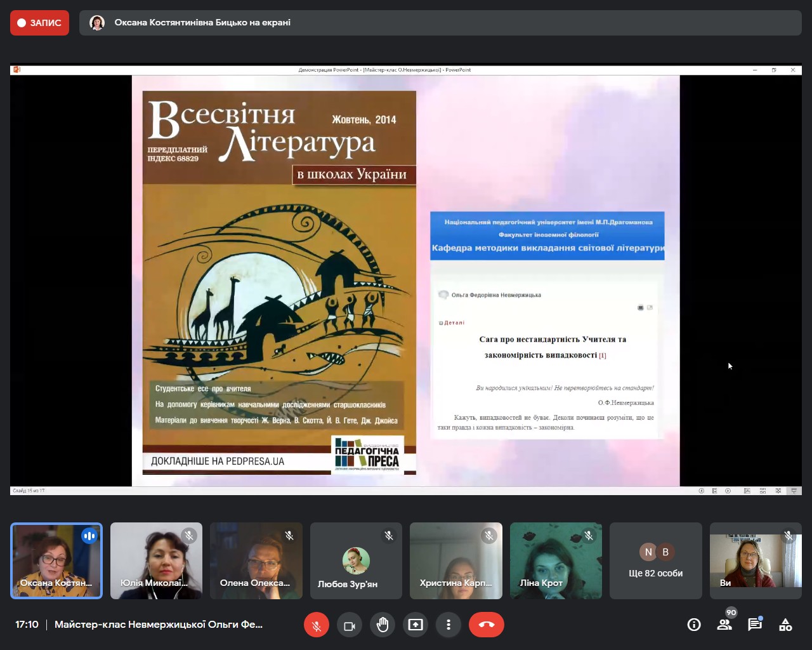Unmute the microphone with red mic button

click(x=317, y=625)
